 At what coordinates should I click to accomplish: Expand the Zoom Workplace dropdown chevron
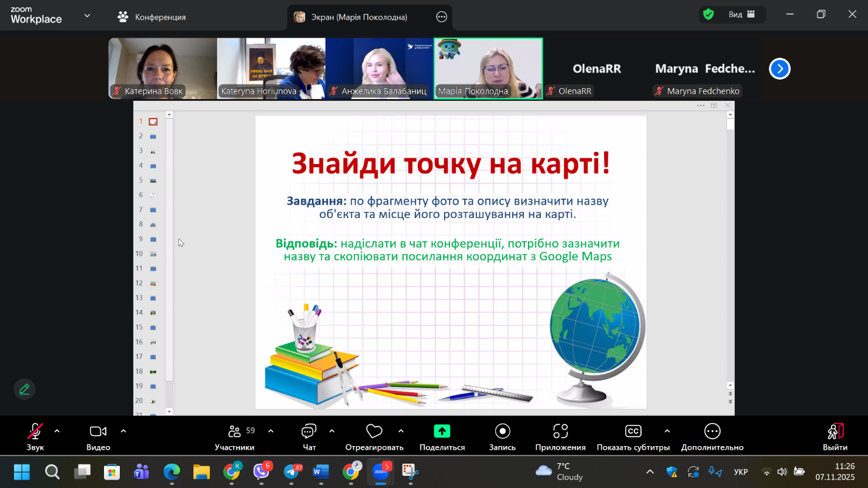(x=87, y=16)
